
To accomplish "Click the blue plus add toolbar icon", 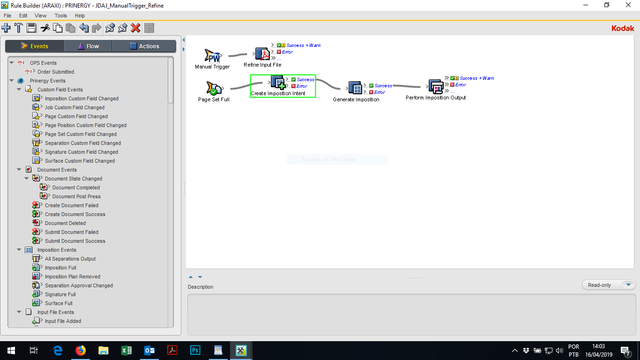I will point(6,28).
